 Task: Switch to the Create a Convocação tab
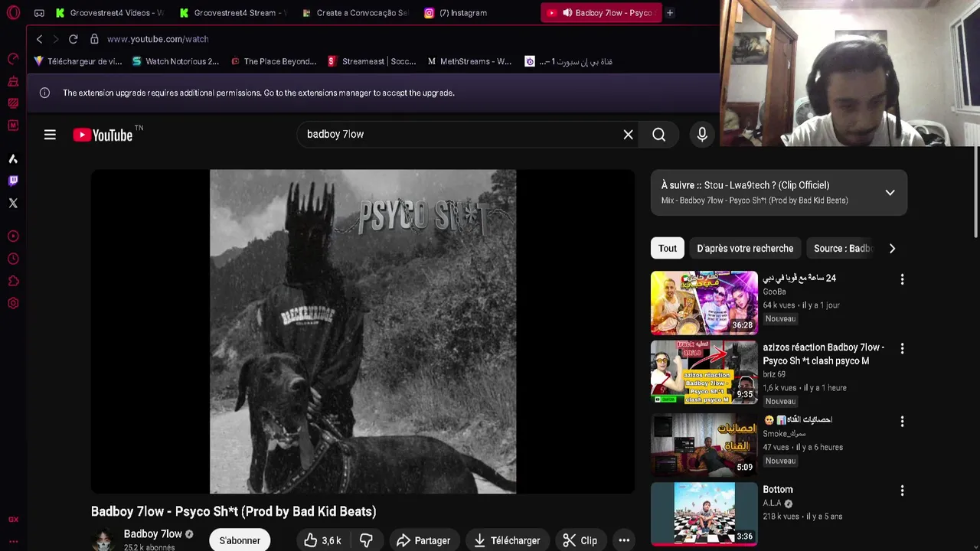(x=355, y=12)
